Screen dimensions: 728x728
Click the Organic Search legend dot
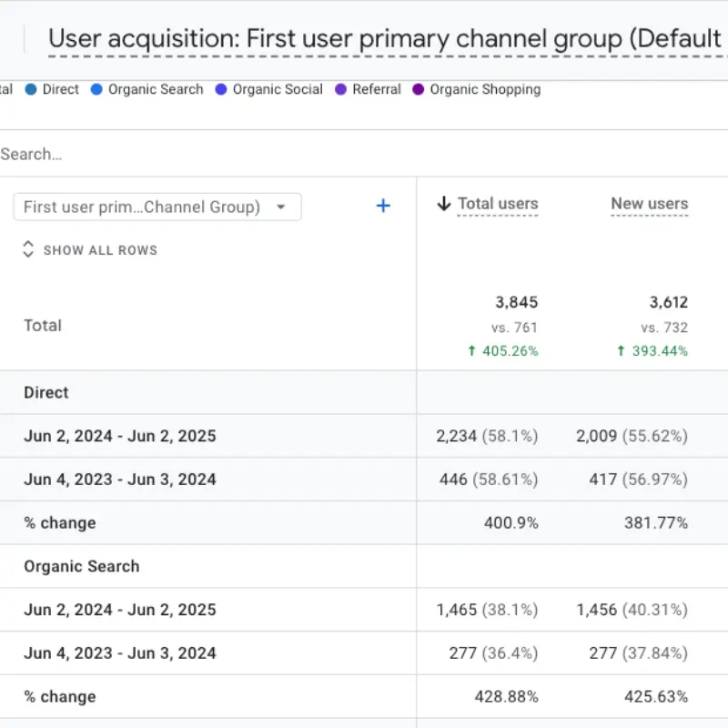tap(96, 89)
